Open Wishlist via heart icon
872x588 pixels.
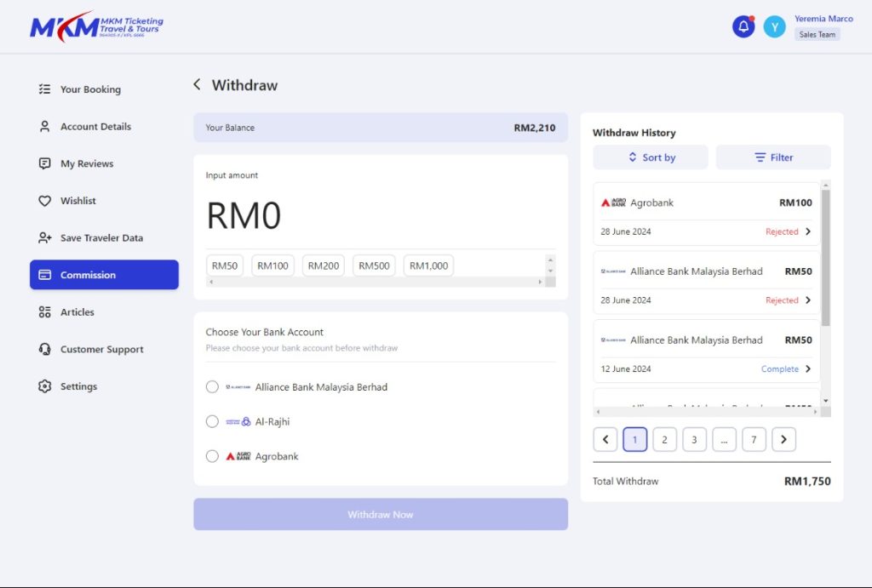45,201
